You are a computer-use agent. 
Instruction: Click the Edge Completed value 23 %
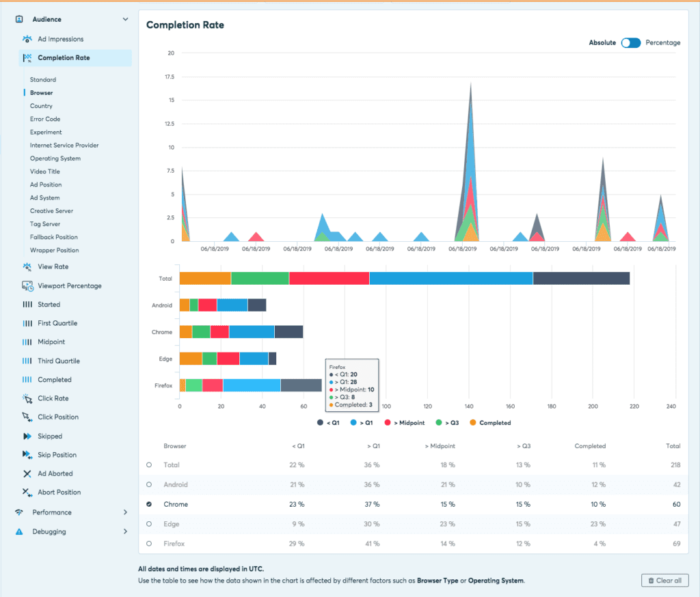pyautogui.click(x=598, y=524)
